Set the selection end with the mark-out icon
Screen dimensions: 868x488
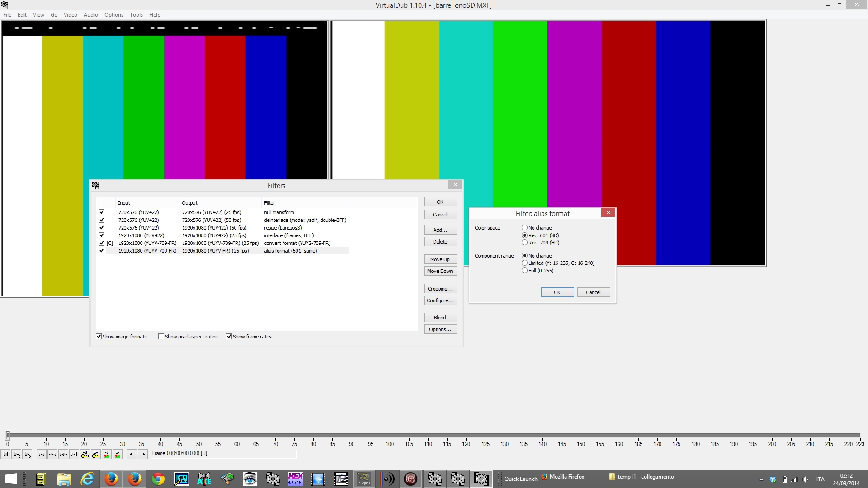pyautogui.click(x=143, y=455)
